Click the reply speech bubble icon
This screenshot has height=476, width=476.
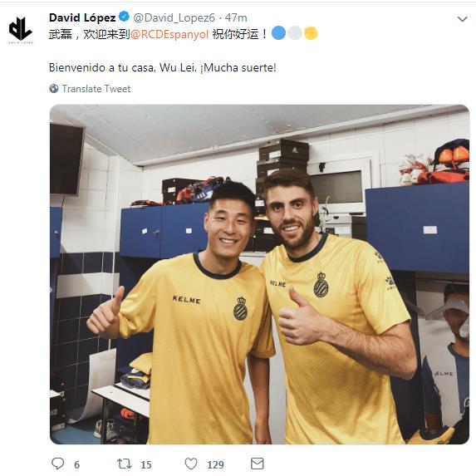click(x=57, y=464)
